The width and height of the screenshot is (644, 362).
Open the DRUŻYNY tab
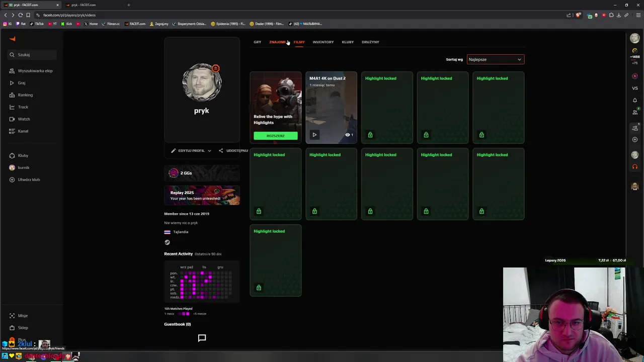[370, 42]
